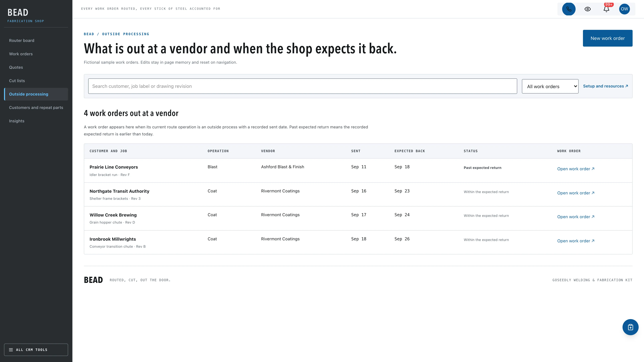Click Idler bracket run · Rev F label
644x362 pixels.
[110, 175]
